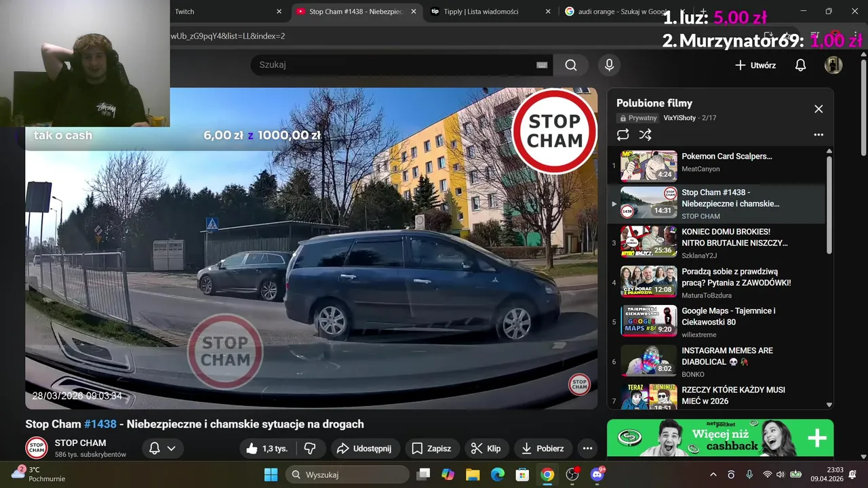Like the video (1,3 tys.)
Viewport: 868px width, 488px height.
coord(267,448)
